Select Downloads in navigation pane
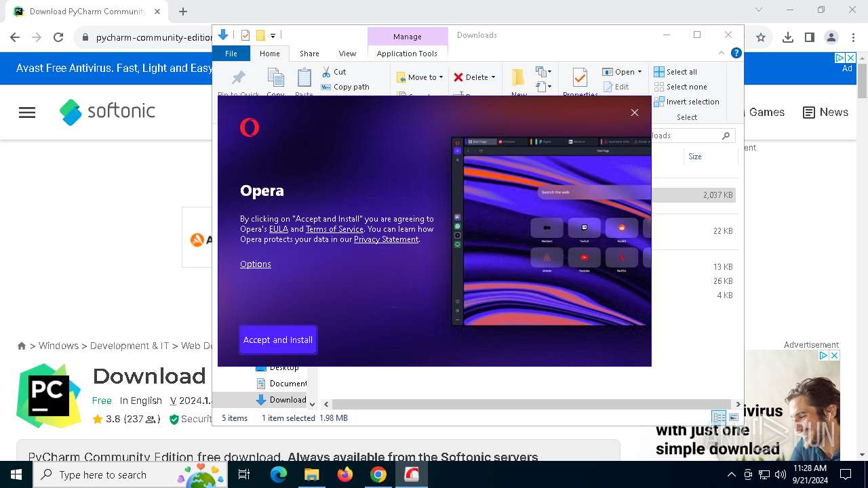Image resolution: width=868 pixels, height=488 pixels. click(281, 400)
